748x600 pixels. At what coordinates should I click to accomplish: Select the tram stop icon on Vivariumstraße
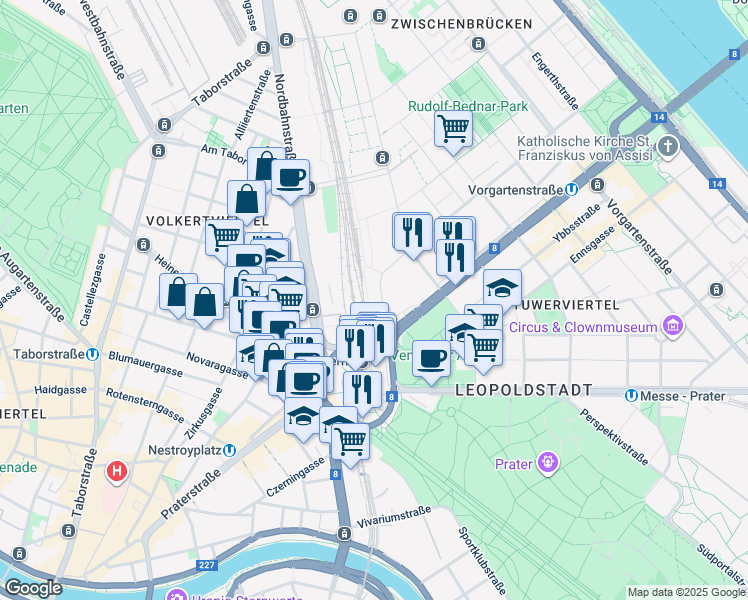[344, 533]
